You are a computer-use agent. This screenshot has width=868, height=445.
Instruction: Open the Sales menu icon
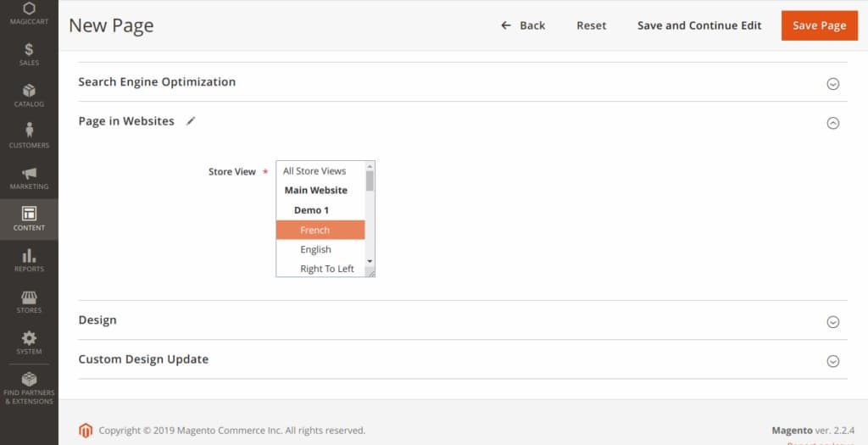(29, 50)
